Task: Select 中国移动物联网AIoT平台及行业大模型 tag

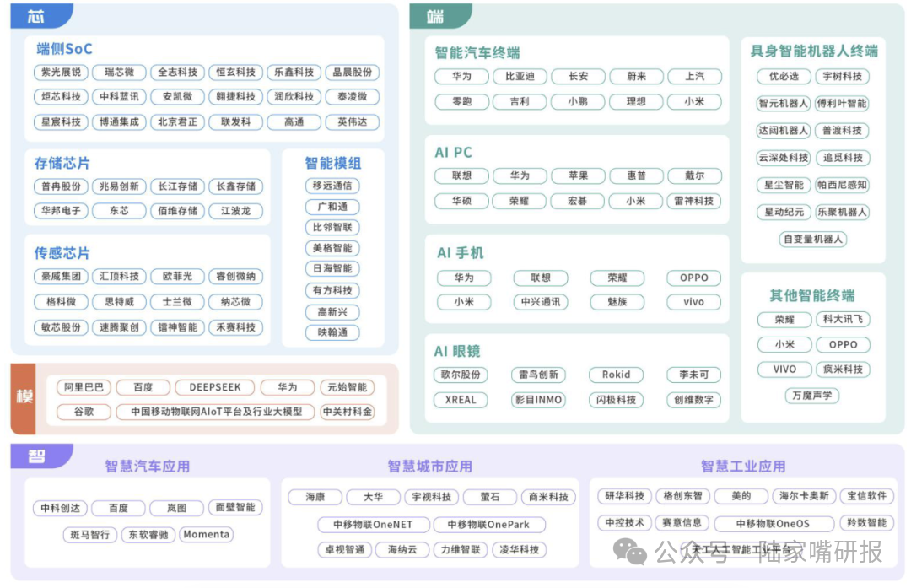Action: [x=216, y=412]
